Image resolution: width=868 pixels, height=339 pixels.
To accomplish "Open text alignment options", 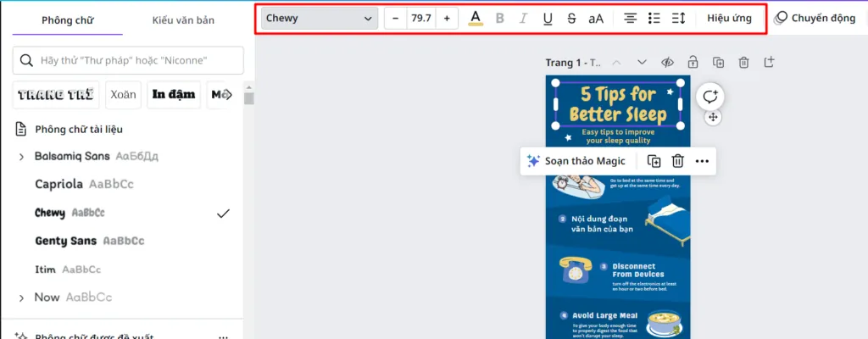I will pos(630,19).
